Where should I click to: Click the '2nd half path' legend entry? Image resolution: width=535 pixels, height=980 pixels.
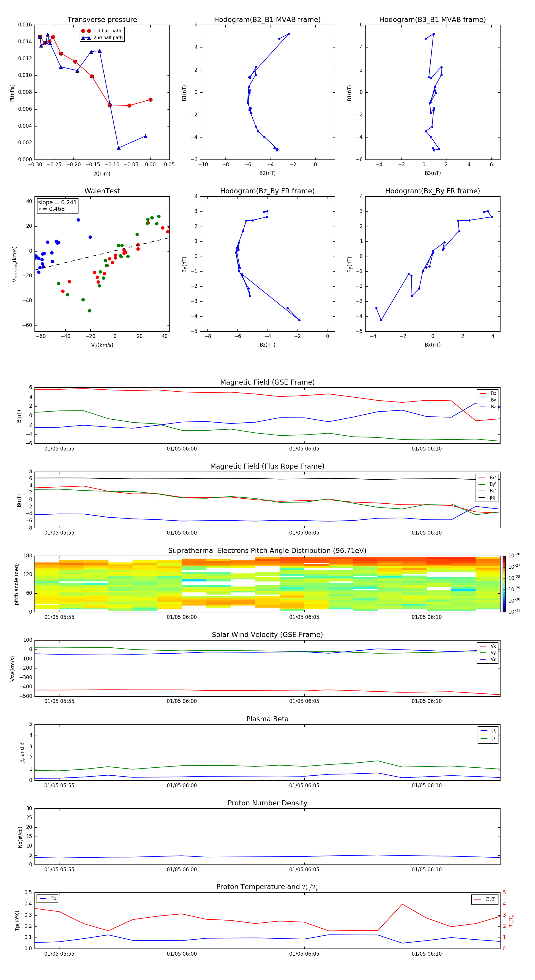[102, 38]
